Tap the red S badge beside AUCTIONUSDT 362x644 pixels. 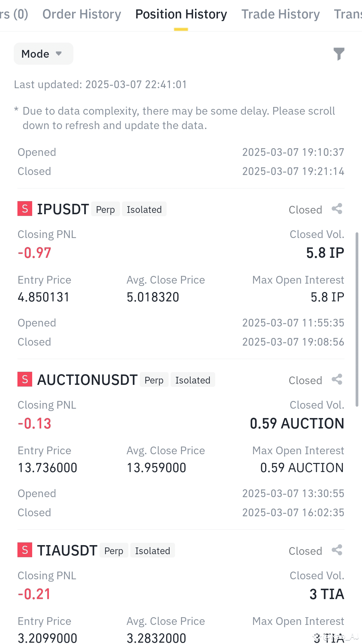coord(25,379)
